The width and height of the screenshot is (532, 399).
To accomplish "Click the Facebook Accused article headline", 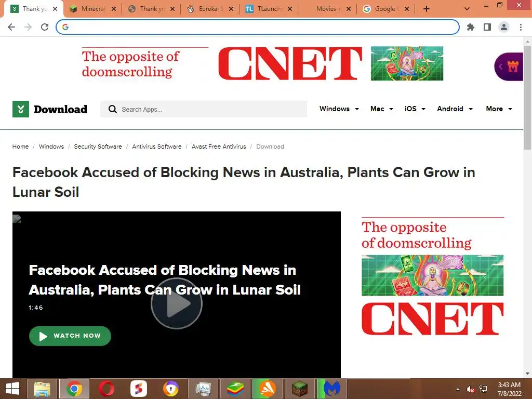I will tap(244, 182).
